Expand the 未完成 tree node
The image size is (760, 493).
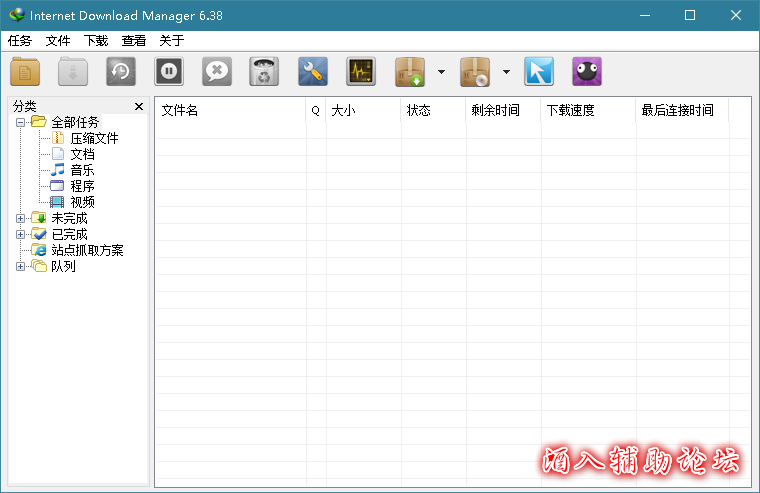click(x=21, y=218)
